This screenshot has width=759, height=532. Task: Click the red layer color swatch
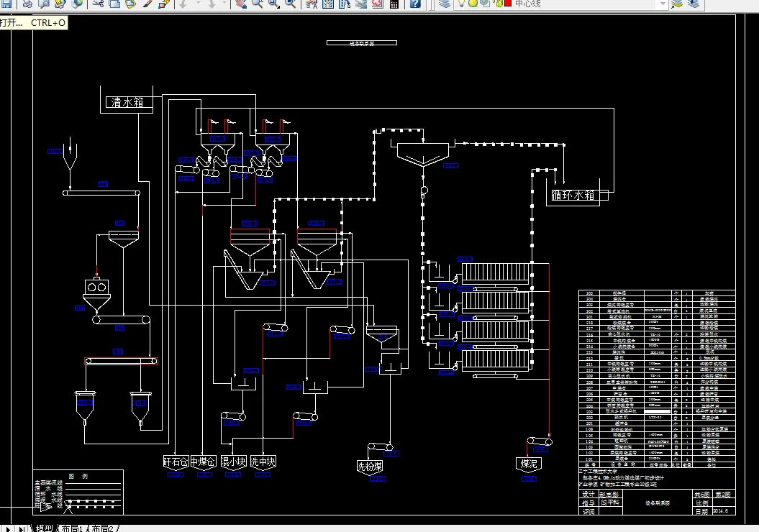tap(508, 3)
